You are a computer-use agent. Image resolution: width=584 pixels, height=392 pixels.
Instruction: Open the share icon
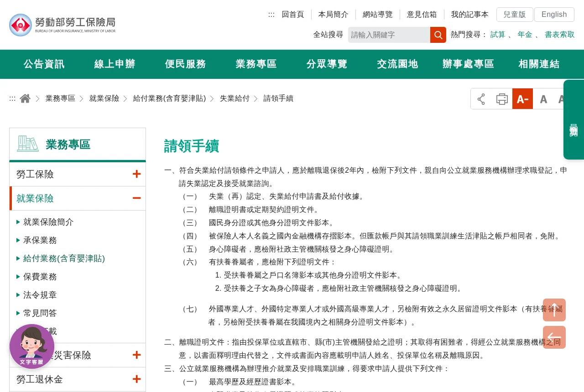(x=481, y=99)
